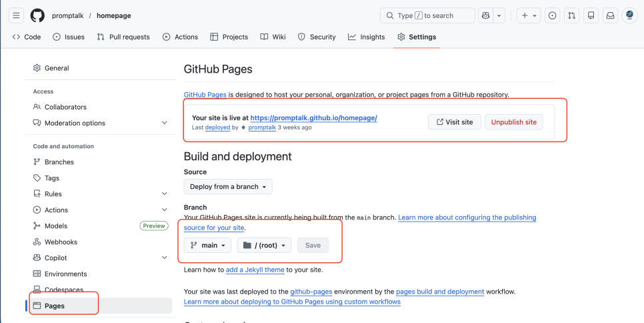Switch to the Wiki tab
Image resolution: width=644 pixels, height=323 pixels.
coord(273,37)
